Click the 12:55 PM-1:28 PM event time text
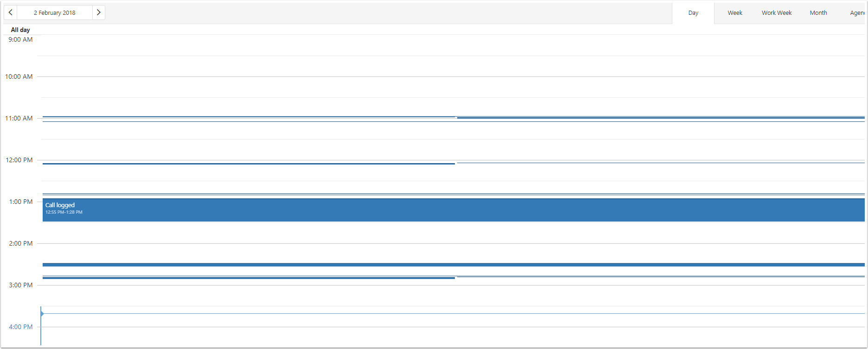This screenshot has height=349, width=868. click(64, 212)
